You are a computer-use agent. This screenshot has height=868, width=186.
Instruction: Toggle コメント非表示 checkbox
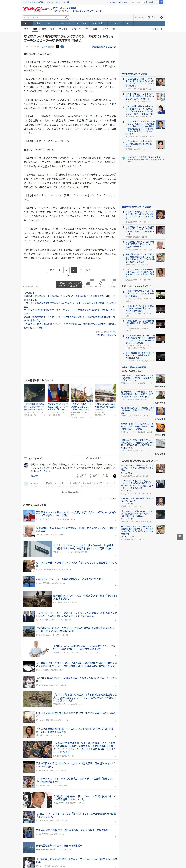click(x=102, y=498)
